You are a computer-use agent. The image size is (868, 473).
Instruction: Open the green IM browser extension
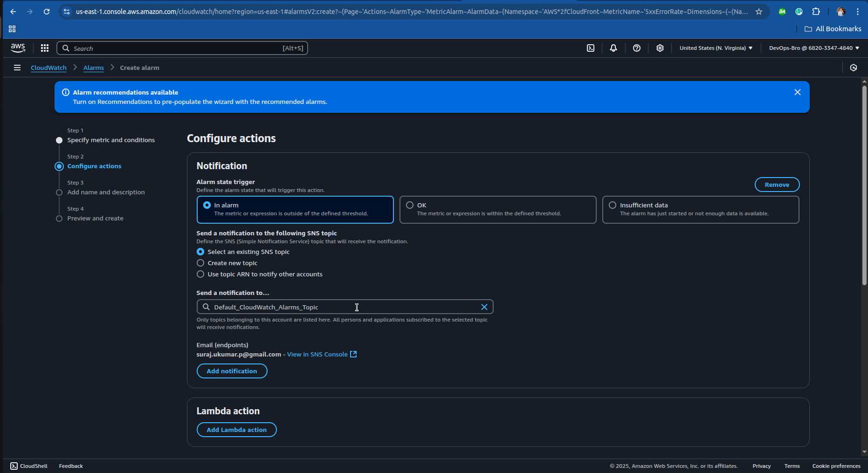coord(782,12)
